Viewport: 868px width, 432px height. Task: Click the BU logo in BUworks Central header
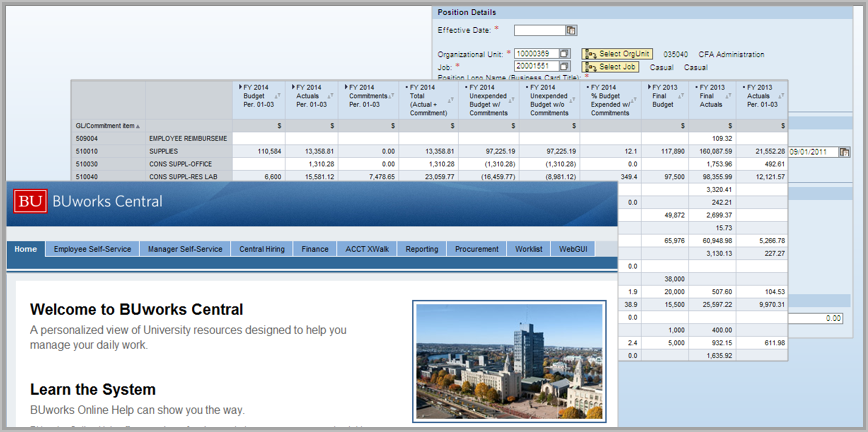30,201
